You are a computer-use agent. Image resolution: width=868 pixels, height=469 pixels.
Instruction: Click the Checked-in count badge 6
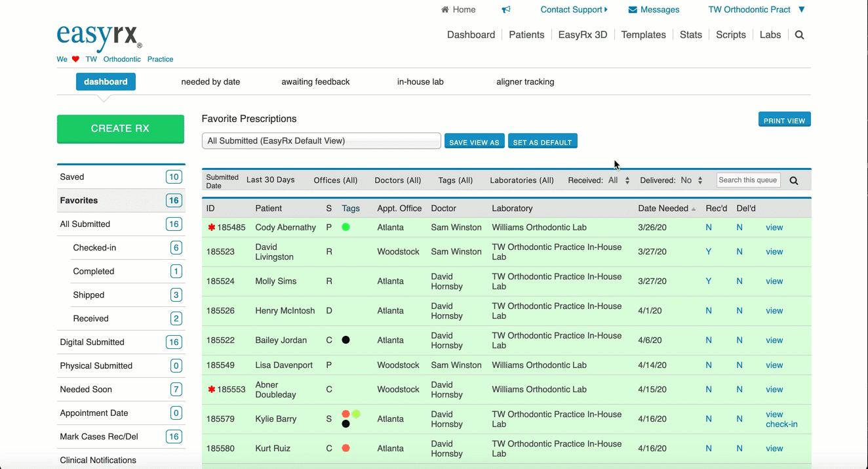coord(176,247)
